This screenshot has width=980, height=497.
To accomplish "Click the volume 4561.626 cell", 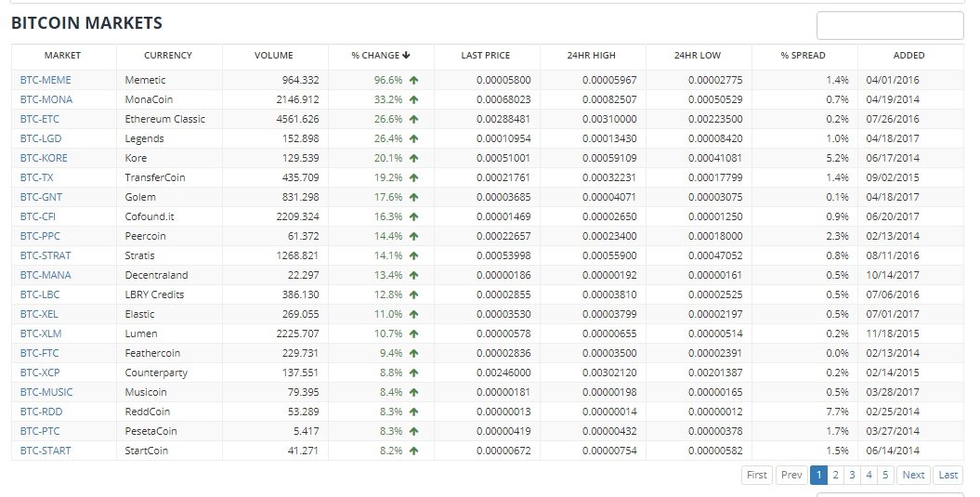I will (x=297, y=119).
